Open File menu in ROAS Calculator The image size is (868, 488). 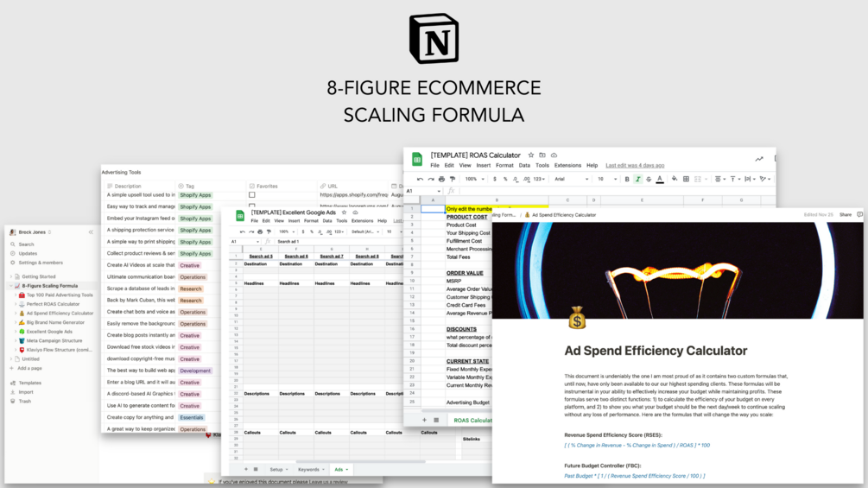[434, 166]
